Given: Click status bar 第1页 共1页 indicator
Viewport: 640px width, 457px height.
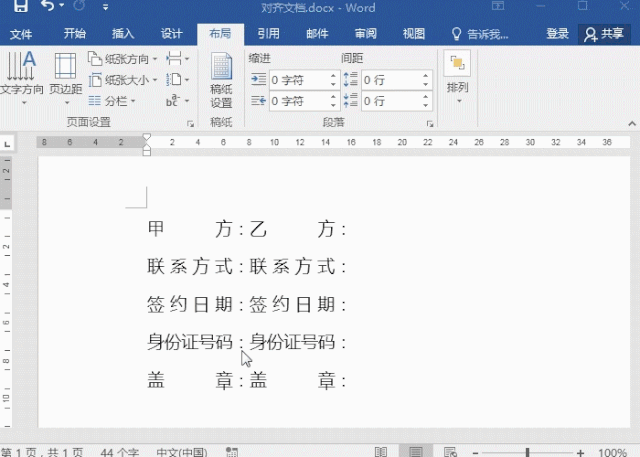Looking at the screenshot, I should point(42,452).
